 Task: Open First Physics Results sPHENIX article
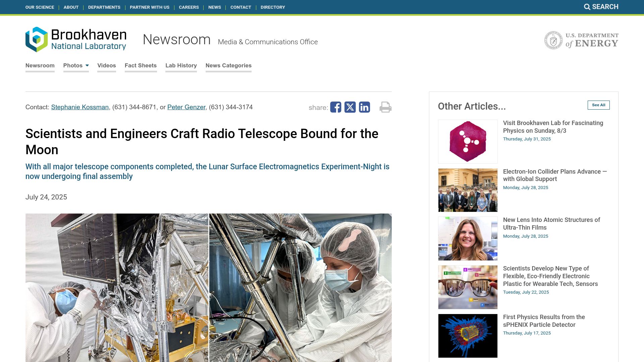[544, 321]
